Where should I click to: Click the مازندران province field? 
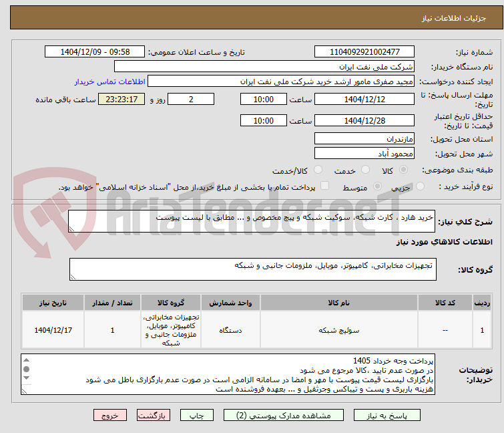[x=364, y=138]
